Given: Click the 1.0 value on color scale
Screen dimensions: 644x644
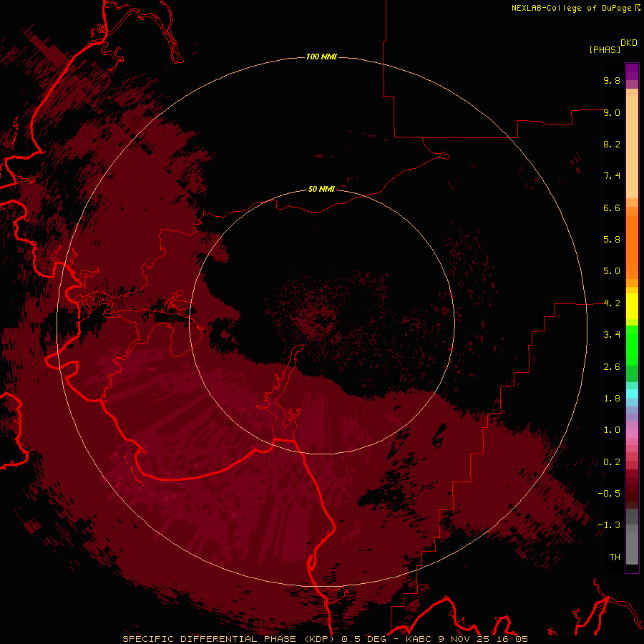Looking at the screenshot, I should [612, 430].
